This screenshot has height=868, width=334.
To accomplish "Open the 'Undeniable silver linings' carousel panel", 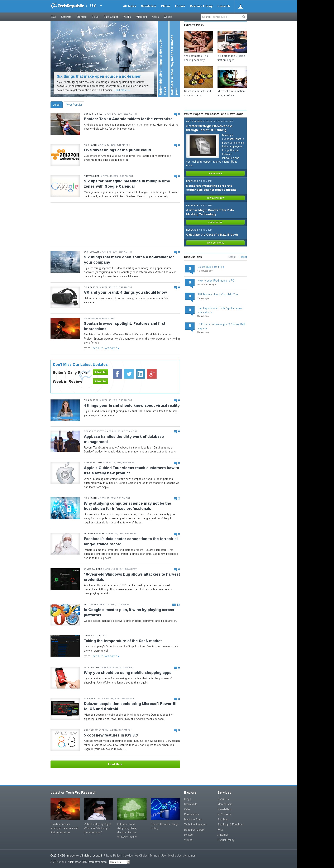I will point(163,59).
